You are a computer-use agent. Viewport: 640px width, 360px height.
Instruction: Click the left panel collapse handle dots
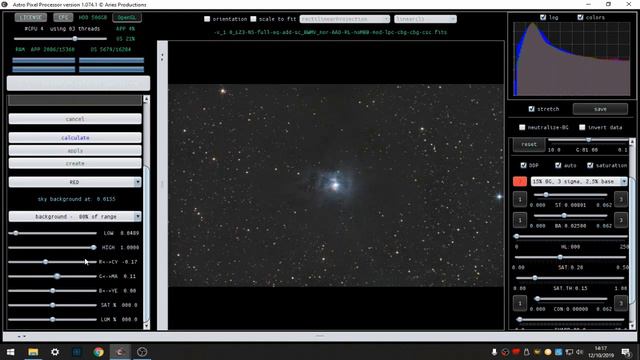pos(162,58)
